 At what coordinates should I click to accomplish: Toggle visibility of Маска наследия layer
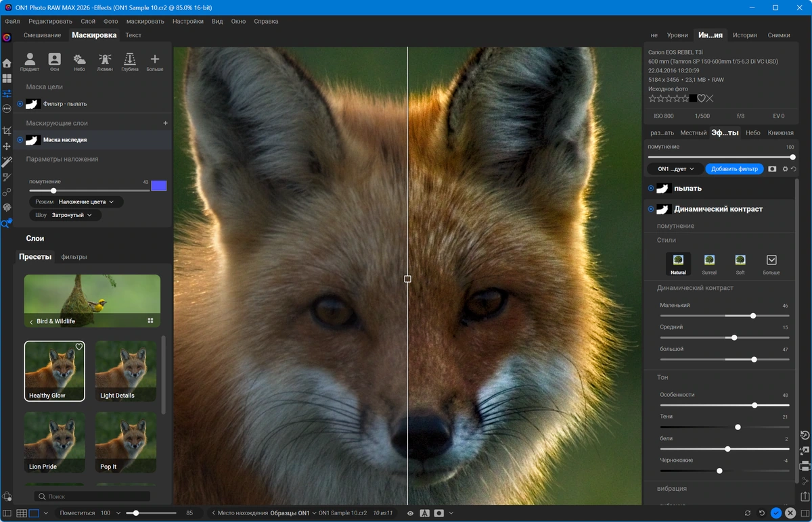20,140
